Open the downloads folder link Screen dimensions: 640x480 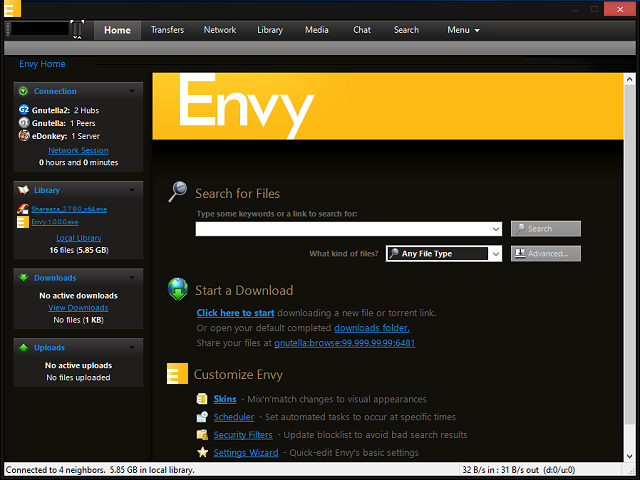tap(372, 328)
